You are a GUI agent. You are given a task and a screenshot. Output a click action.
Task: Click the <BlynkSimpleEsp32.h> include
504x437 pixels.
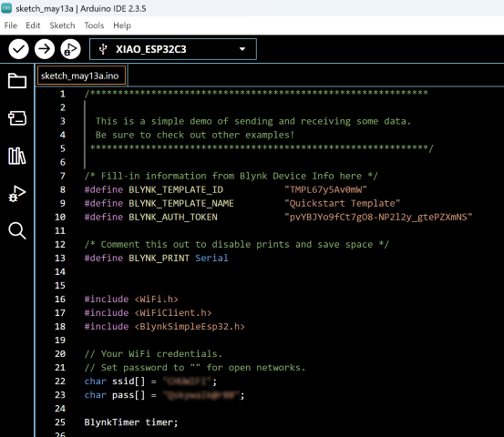click(x=190, y=327)
